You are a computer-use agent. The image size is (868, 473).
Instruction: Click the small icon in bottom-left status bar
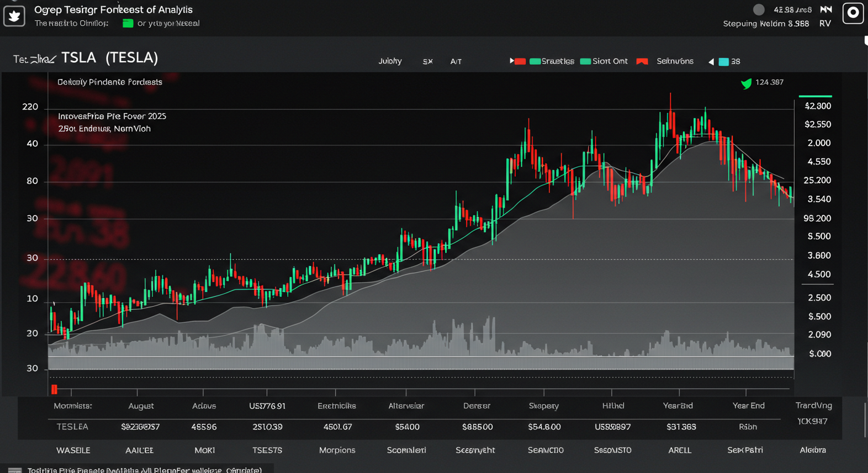(14, 470)
